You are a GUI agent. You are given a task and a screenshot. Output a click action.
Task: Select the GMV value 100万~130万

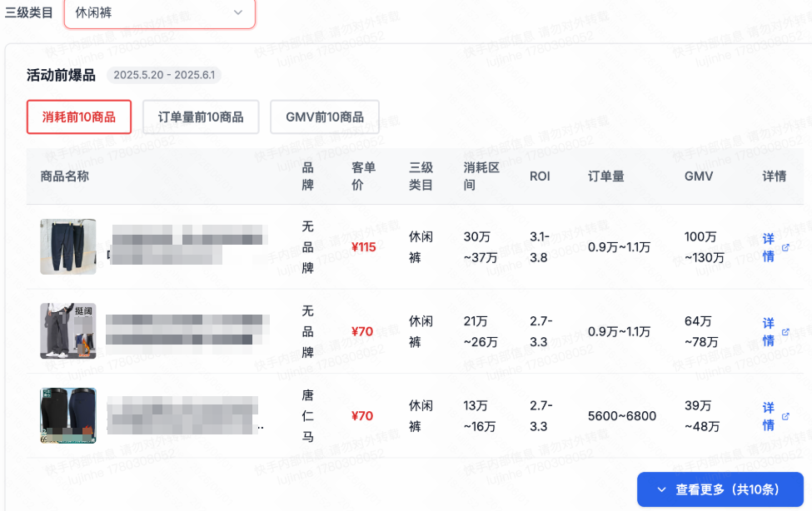[x=705, y=247]
